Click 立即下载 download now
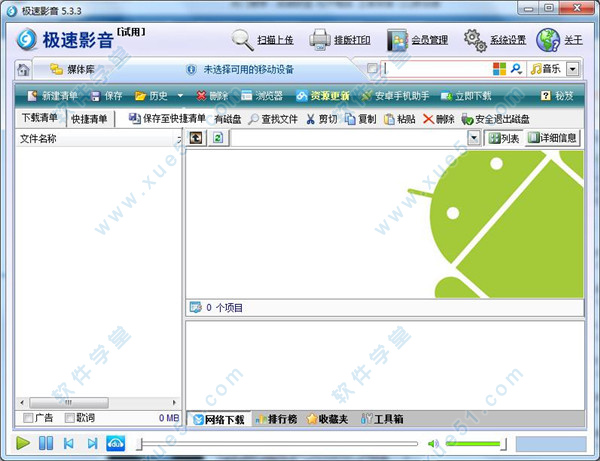Viewport: 600px width, 461px height. 466,96
